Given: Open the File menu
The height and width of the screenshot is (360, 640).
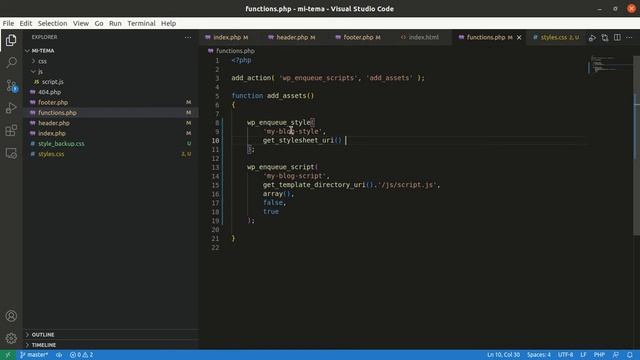Looking at the screenshot, I should click(8, 23).
